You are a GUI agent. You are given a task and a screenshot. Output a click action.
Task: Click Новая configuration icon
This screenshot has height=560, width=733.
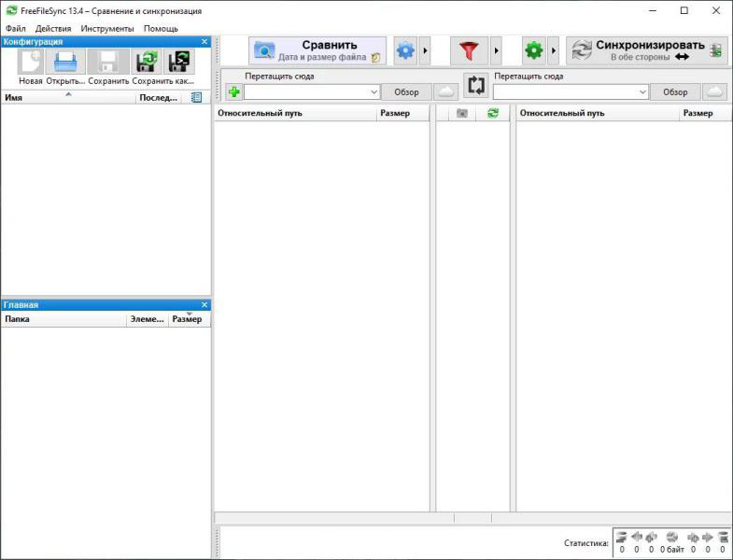coord(31,62)
